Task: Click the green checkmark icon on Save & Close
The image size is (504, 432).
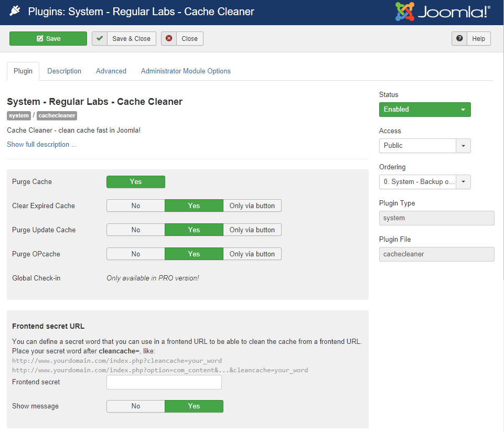Action: pyautogui.click(x=100, y=39)
